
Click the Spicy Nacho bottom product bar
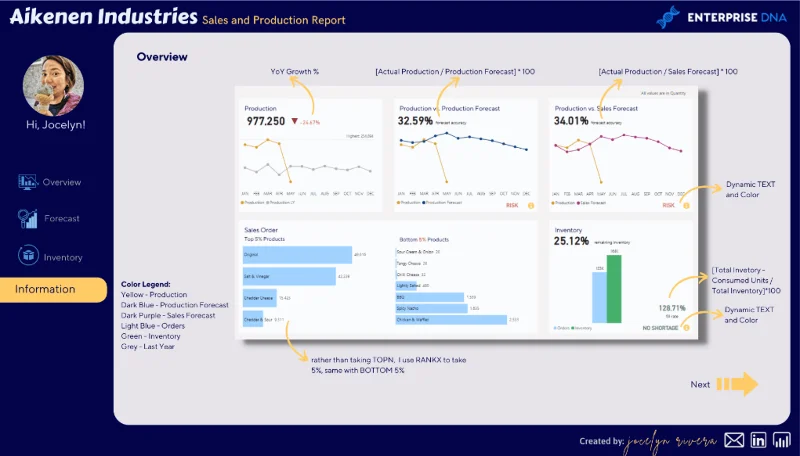[x=431, y=309]
